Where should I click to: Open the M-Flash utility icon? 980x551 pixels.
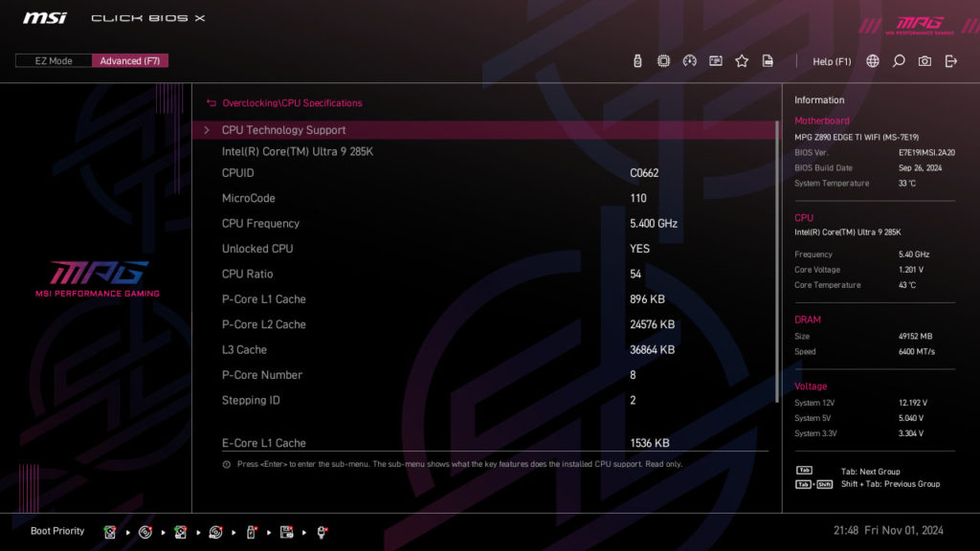pyautogui.click(x=715, y=60)
